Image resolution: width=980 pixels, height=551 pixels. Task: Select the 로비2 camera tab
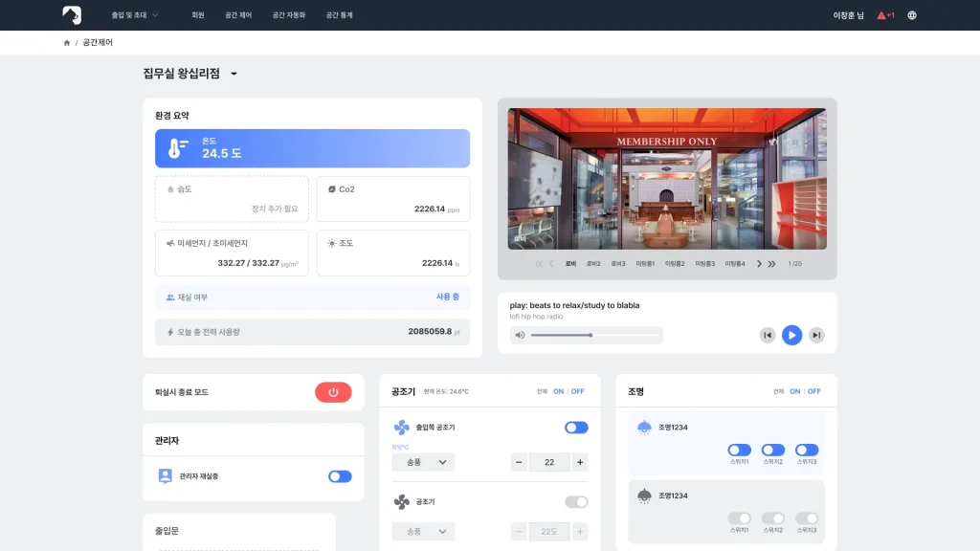pyautogui.click(x=593, y=264)
